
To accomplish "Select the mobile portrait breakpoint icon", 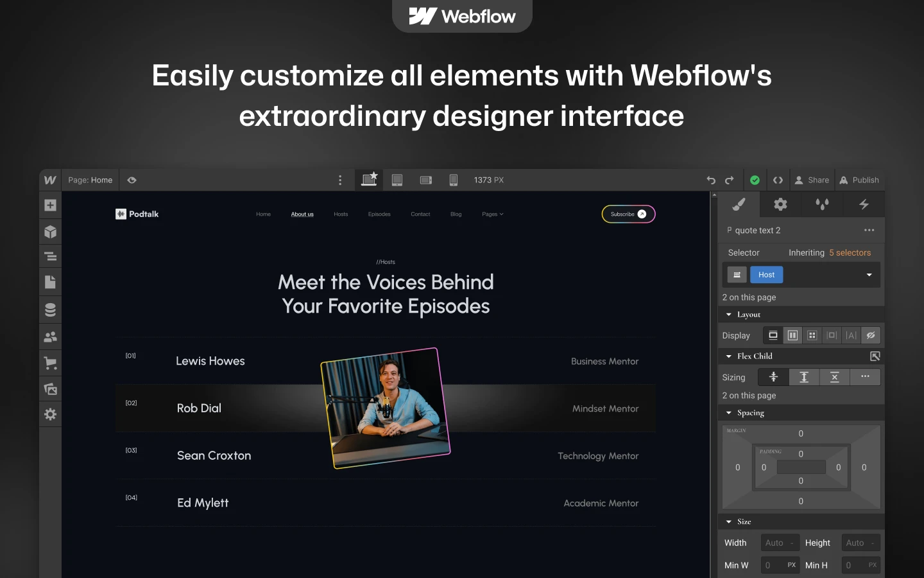I will 453,180.
